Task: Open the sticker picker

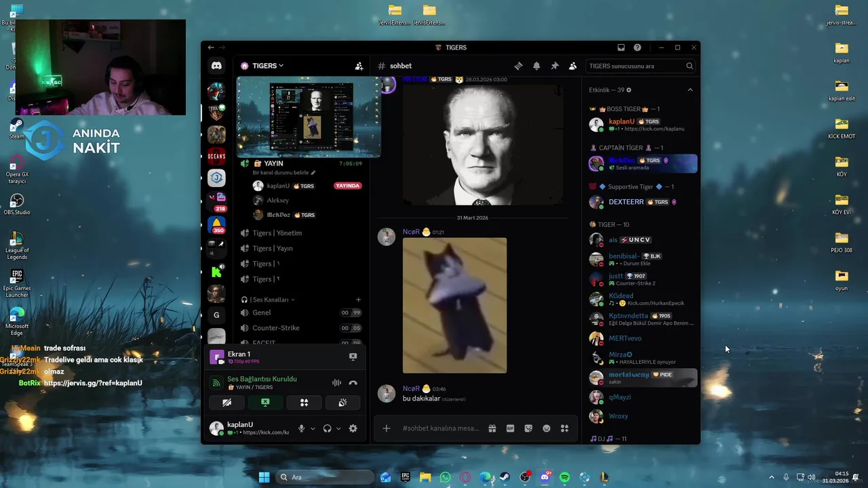Action: pos(528,428)
